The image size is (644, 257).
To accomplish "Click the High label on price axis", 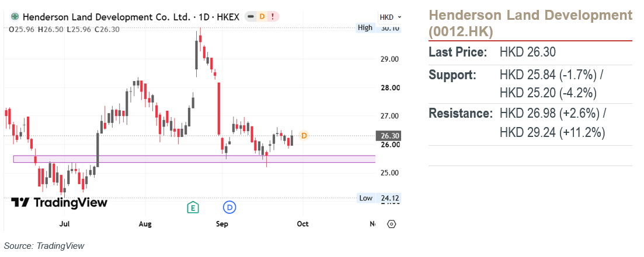I will click(x=365, y=28).
